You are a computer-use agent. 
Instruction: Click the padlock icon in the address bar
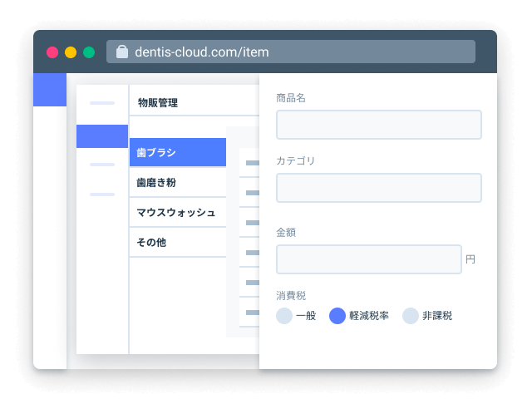pyautogui.click(x=122, y=52)
